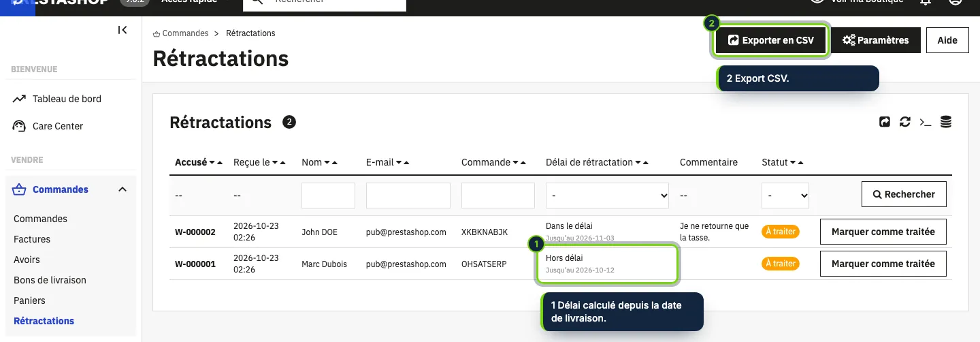Click the Exporter en CSV button
The height and width of the screenshot is (342, 980).
tap(771, 40)
